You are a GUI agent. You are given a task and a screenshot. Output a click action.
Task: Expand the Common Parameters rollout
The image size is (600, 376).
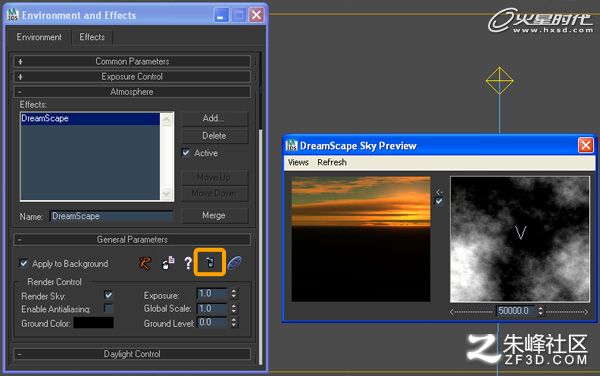tap(132, 61)
